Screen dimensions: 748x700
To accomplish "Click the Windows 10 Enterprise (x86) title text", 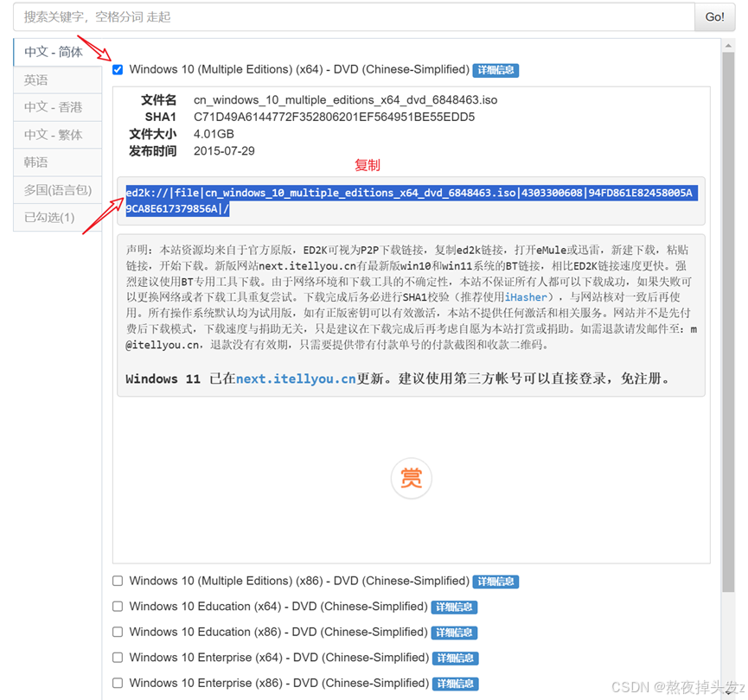I will [279, 683].
